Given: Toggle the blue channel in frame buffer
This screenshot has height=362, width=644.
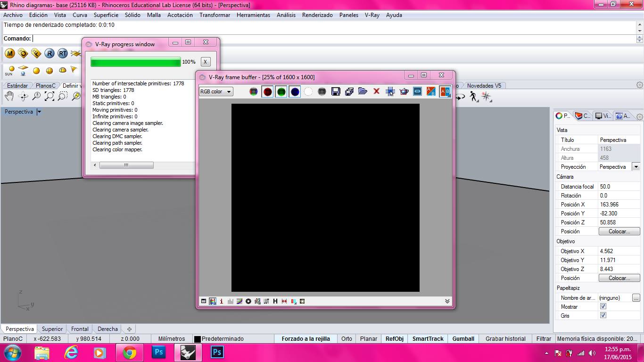Looking at the screenshot, I should [x=295, y=91].
